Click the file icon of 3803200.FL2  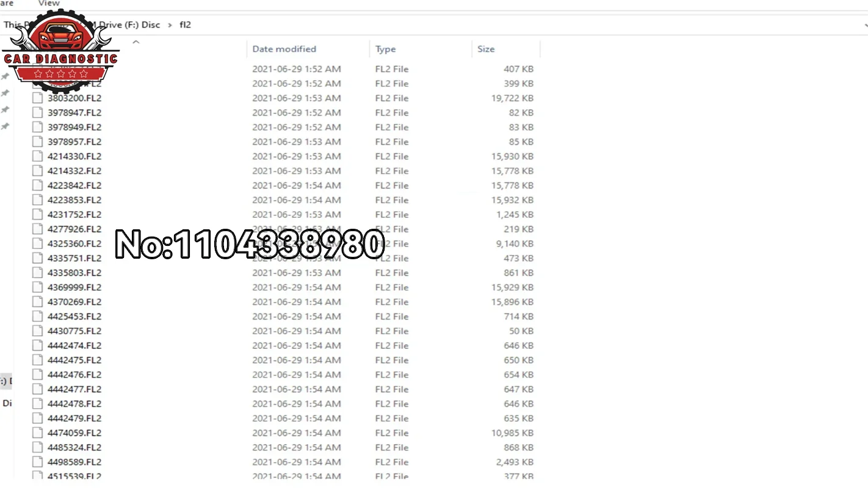38,98
